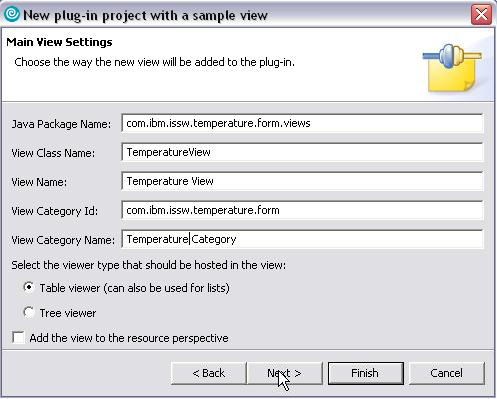This screenshot has height=399, width=497.
Task: Cancel the plug-in project wizard
Action: point(447,373)
